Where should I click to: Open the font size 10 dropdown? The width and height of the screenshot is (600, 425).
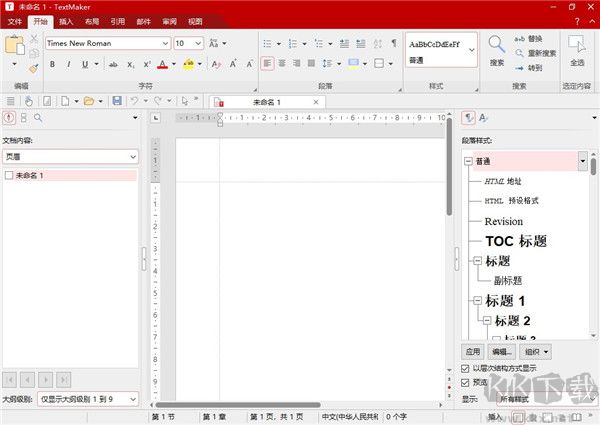[x=198, y=44]
